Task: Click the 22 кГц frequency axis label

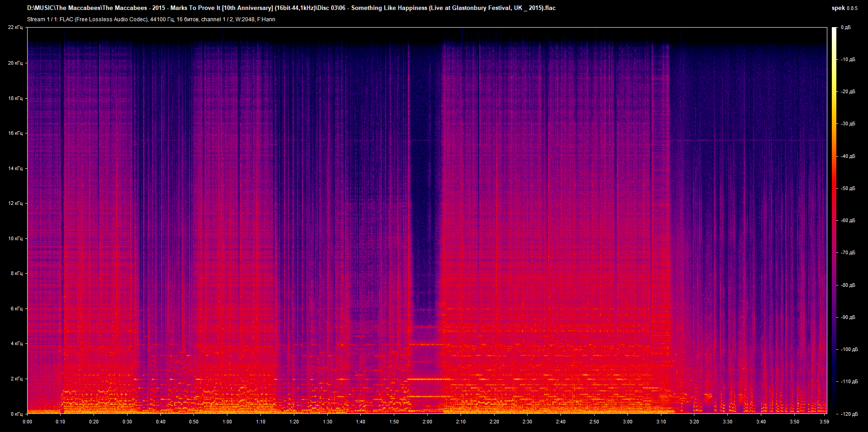Action: (15, 28)
